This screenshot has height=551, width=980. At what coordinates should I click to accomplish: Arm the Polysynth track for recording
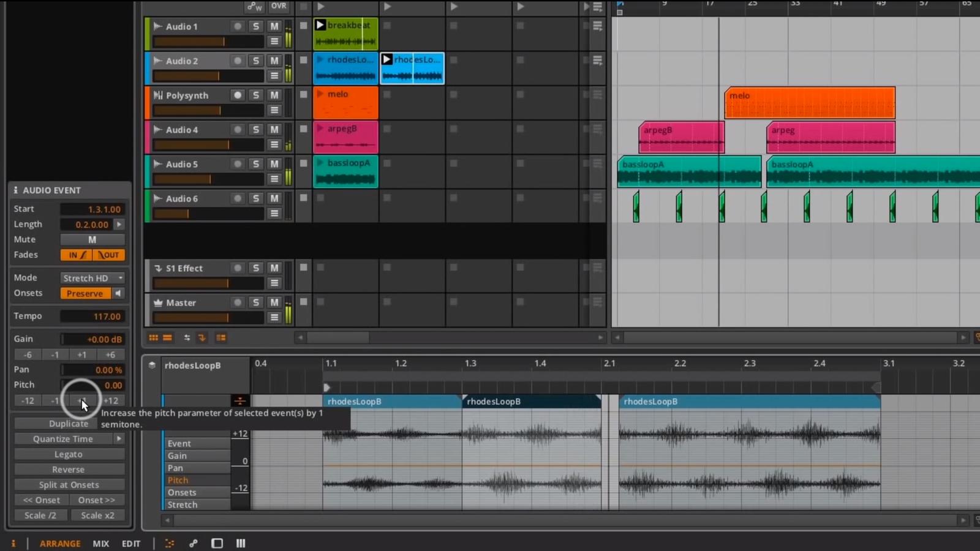[238, 95]
